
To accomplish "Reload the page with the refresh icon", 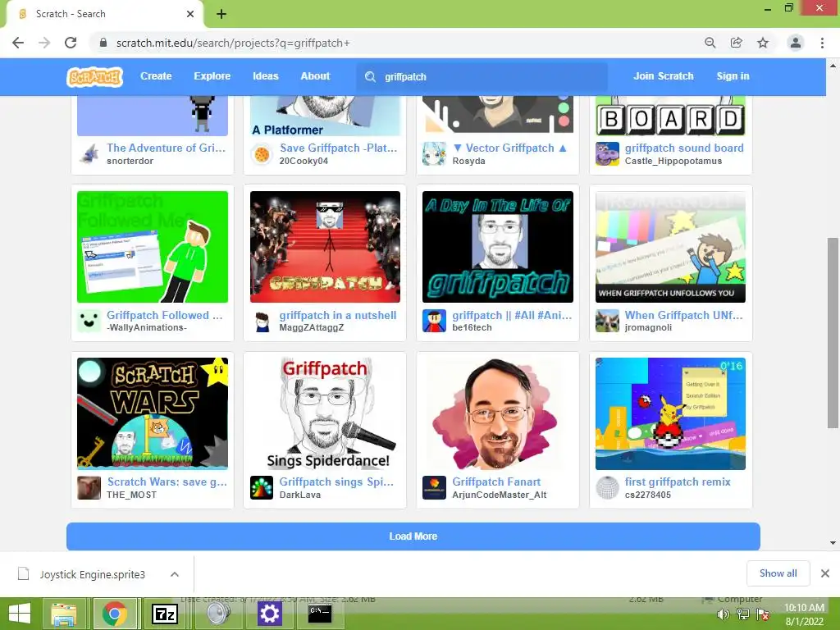I will point(71,43).
